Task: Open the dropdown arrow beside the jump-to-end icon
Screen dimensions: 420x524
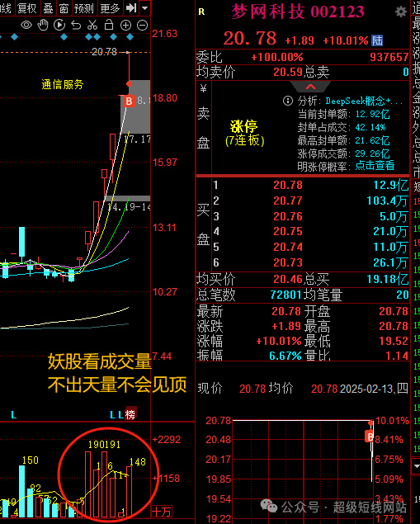Action: [x=144, y=7]
